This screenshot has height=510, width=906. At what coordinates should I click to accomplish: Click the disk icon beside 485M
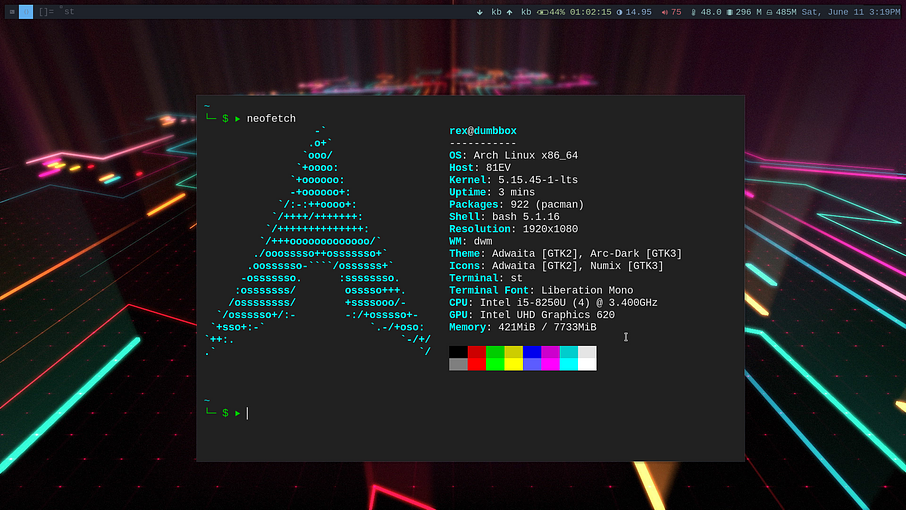pos(769,12)
